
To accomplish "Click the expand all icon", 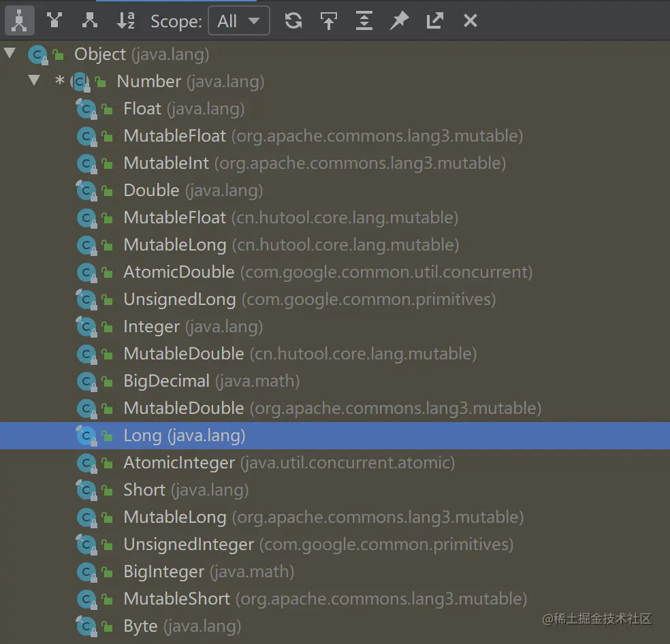I will 364,20.
